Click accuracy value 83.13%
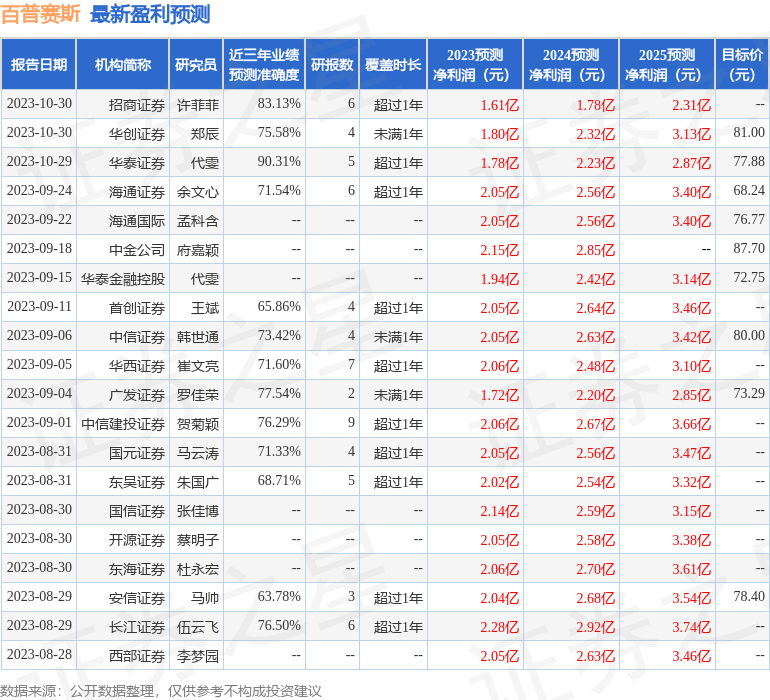The width and height of the screenshot is (770, 700). click(x=279, y=103)
